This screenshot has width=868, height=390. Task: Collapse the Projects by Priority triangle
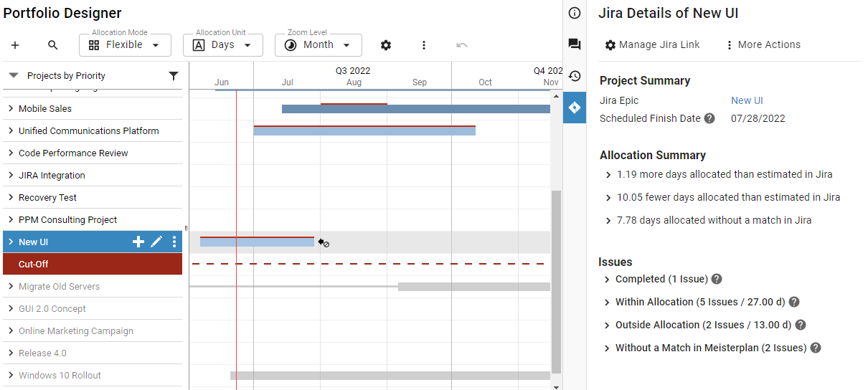(x=14, y=76)
